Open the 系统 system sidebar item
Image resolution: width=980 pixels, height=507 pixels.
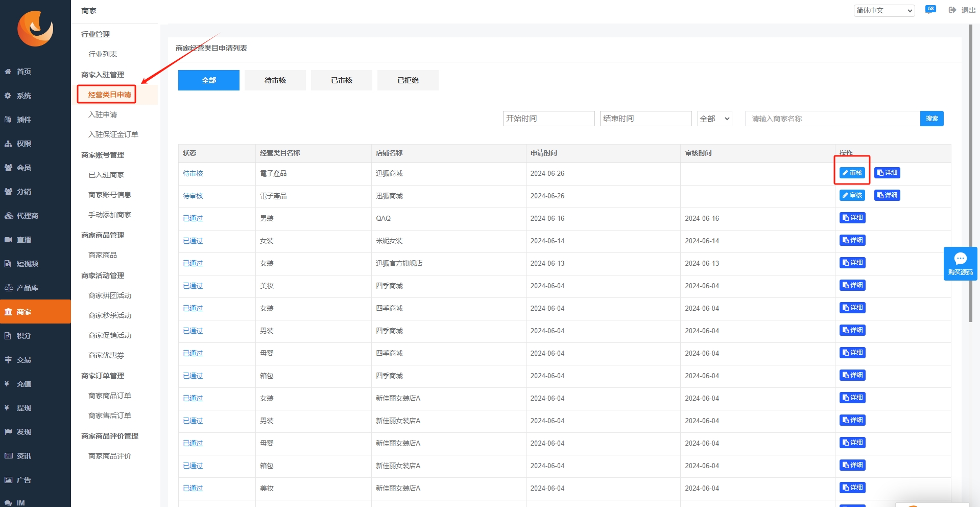click(x=35, y=96)
